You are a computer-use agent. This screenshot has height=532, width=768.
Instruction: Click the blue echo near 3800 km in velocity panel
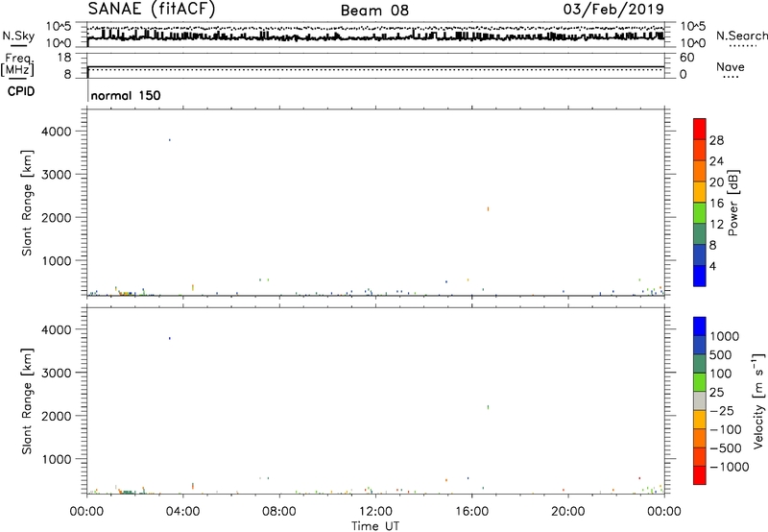click(x=170, y=338)
